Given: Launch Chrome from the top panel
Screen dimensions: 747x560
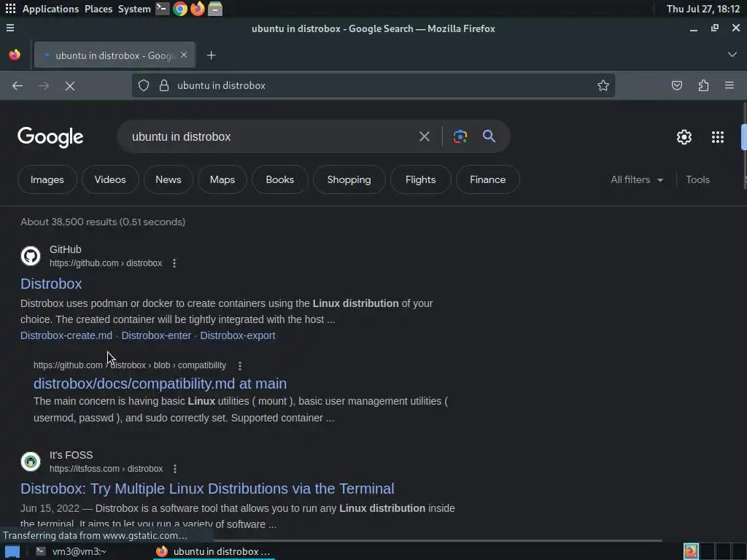Looking at the screenshot, I should point(180,9).
